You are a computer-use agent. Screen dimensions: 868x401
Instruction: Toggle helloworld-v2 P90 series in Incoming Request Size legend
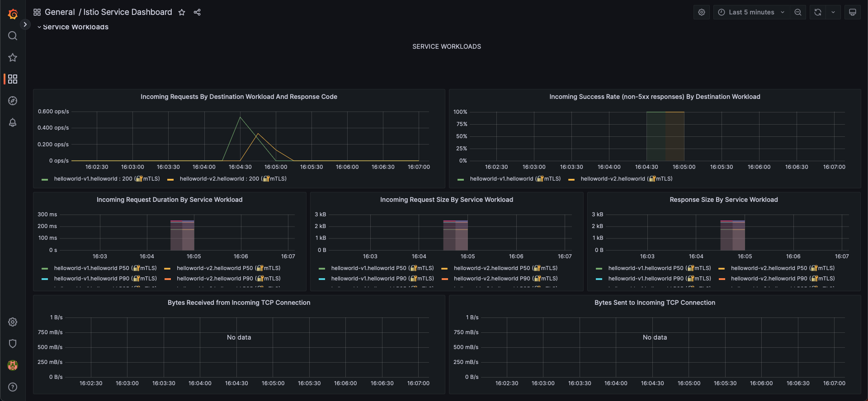point(505,279)
